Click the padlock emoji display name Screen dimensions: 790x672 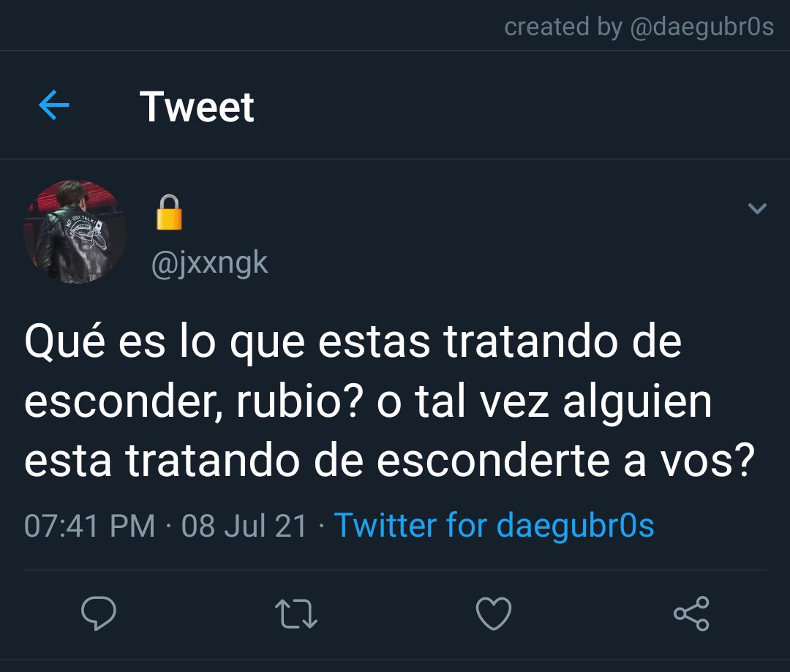pos(169,212)
